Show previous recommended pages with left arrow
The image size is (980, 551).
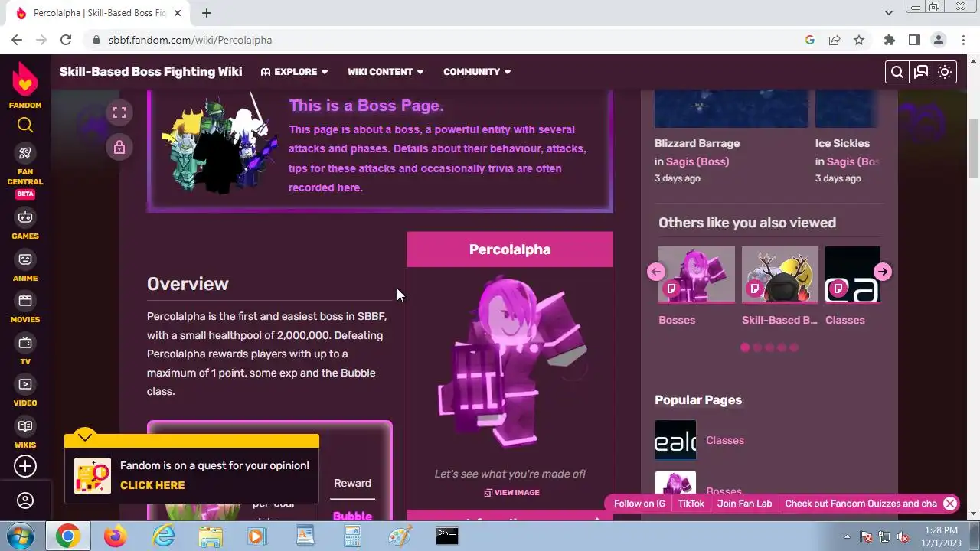tap(655, 272)
